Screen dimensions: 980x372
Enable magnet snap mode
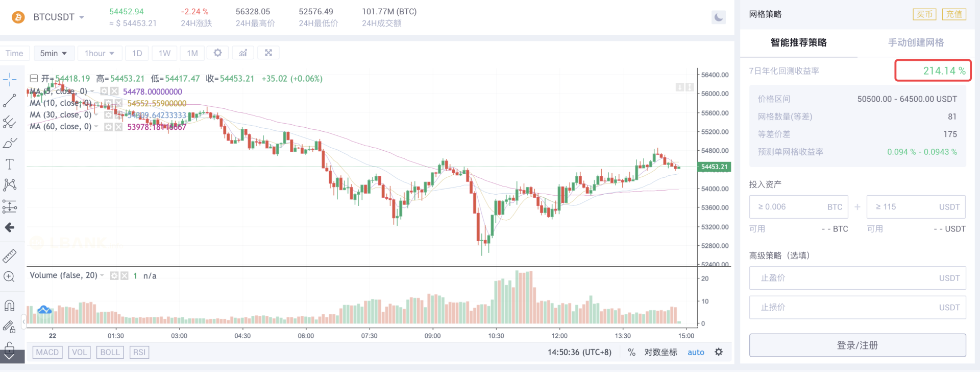pyautogui.click(x=10, y=305)
